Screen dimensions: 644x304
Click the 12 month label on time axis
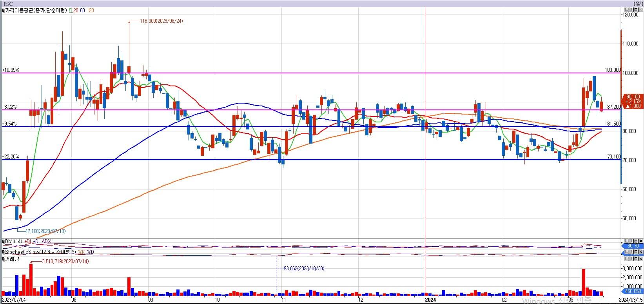point(361,300)
